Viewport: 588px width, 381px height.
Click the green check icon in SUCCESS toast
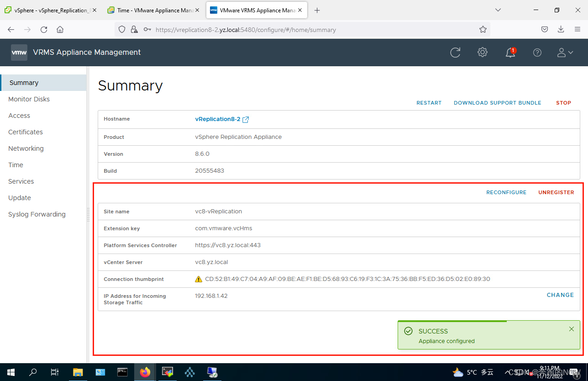[x=409, y=331]
